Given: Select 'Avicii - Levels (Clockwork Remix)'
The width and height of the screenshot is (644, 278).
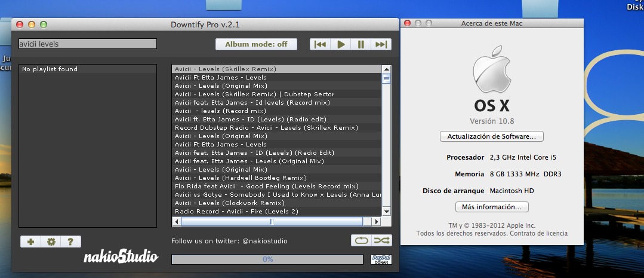Looking at the screenshot, I should click(x=277, y=203).
